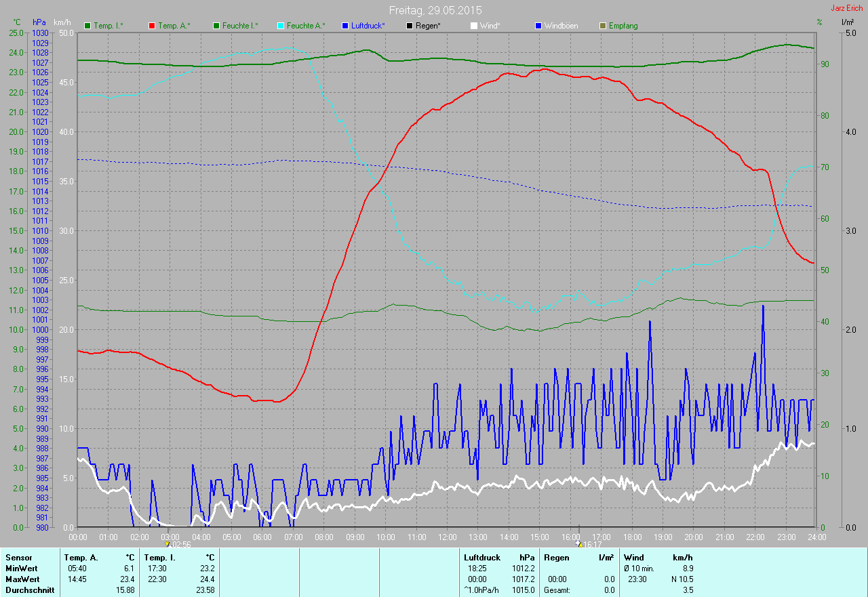Click the green Feuchte I.* legend swatch
The image size is (868, 597).
(x=217, y=26)
